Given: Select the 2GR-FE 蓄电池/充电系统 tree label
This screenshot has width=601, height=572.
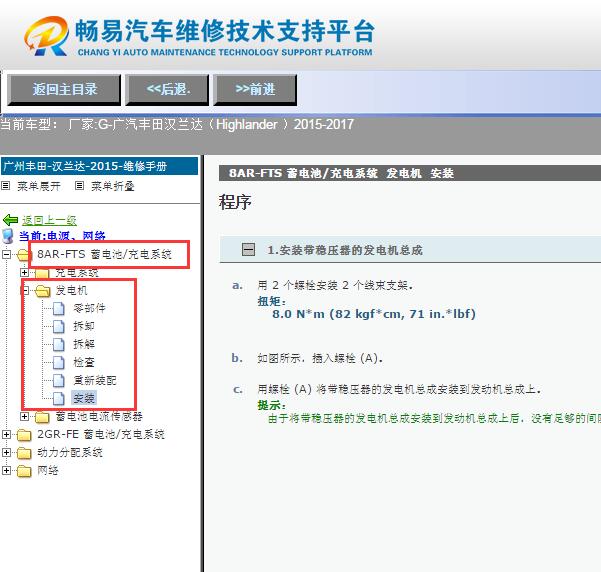Looking at the screenshot, I should (x=101, y=434).
